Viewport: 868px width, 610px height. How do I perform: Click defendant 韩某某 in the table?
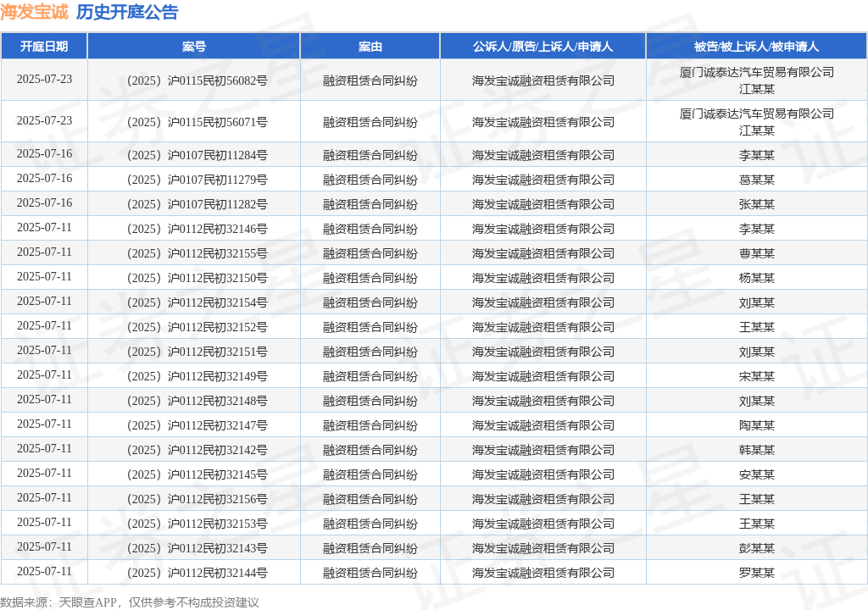757,450
